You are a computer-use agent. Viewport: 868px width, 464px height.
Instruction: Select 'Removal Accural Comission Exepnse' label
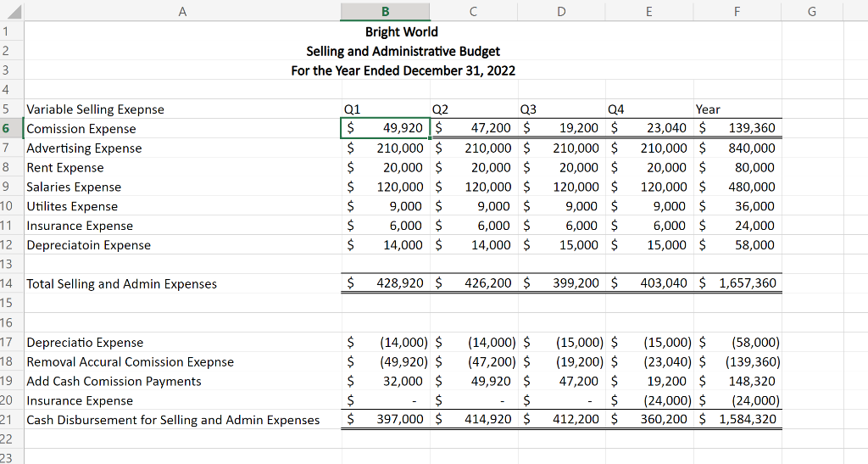(183, 361)
